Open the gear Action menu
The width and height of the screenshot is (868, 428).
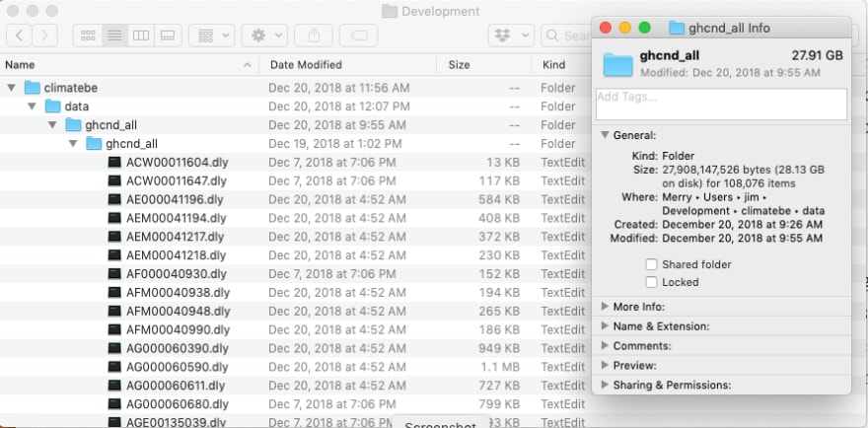pyautogui.click(x=264, y=36)
